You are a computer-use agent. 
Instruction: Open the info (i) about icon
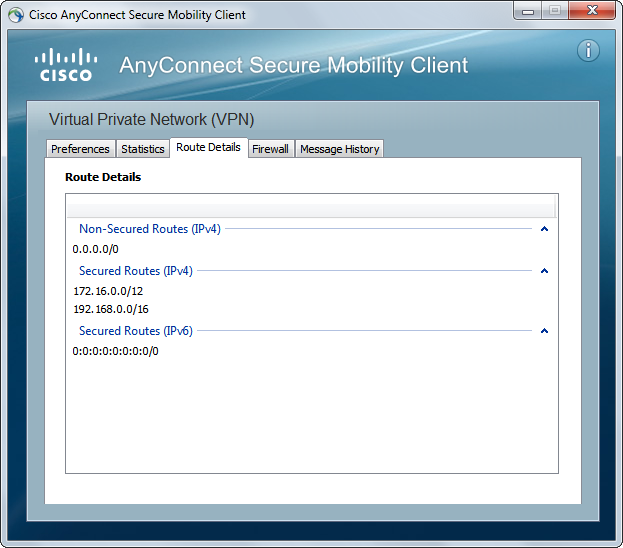click(588, 50)
